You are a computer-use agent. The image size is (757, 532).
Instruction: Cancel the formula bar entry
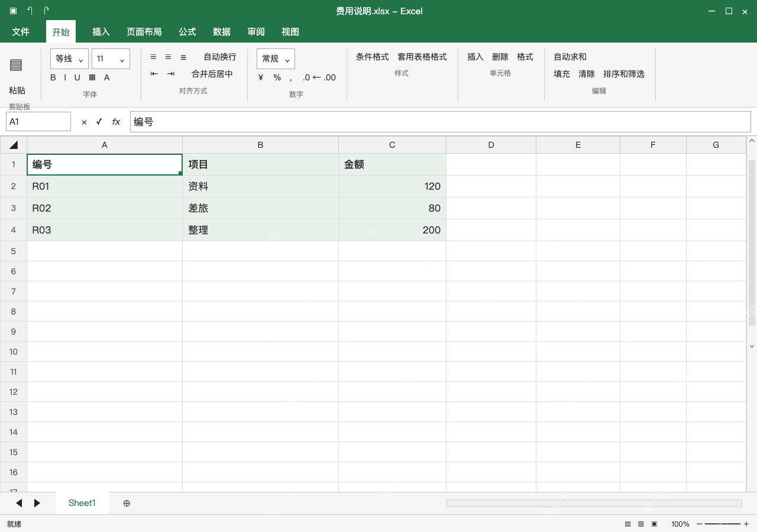click(x=84, y=122)
